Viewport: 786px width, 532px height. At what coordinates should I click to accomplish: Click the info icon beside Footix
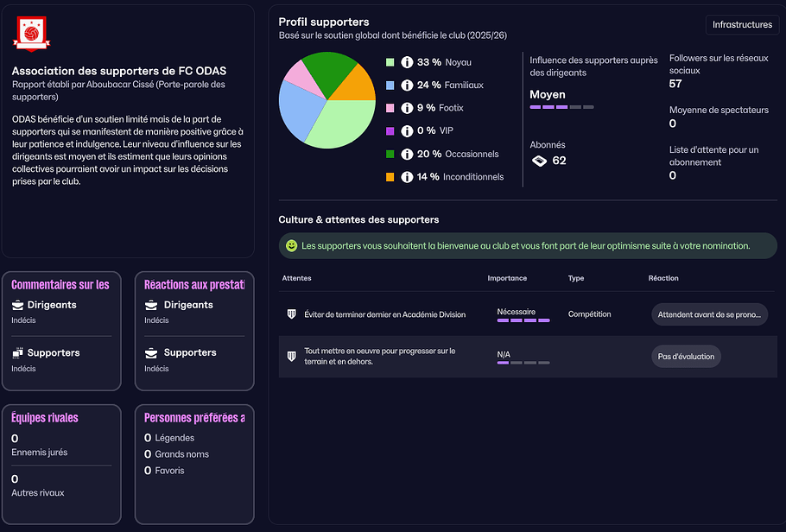407,108
